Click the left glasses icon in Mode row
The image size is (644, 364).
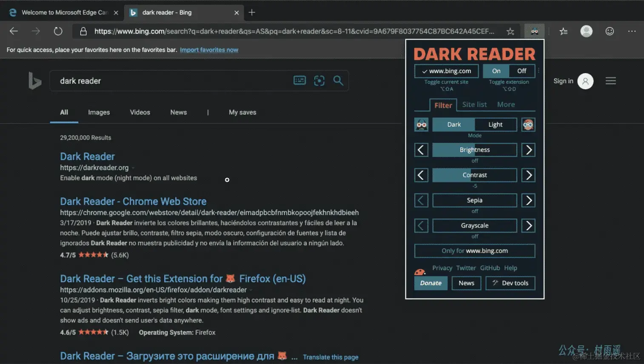(x=422, y=125)
